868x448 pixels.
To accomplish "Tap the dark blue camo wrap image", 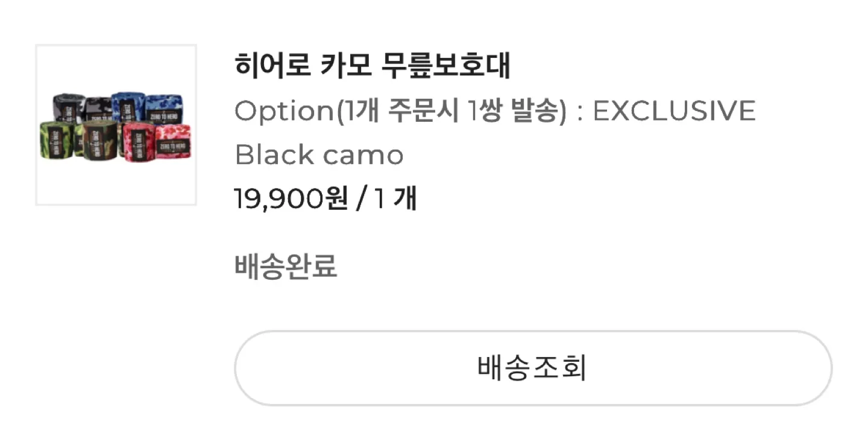I will [x=128, y=107].
